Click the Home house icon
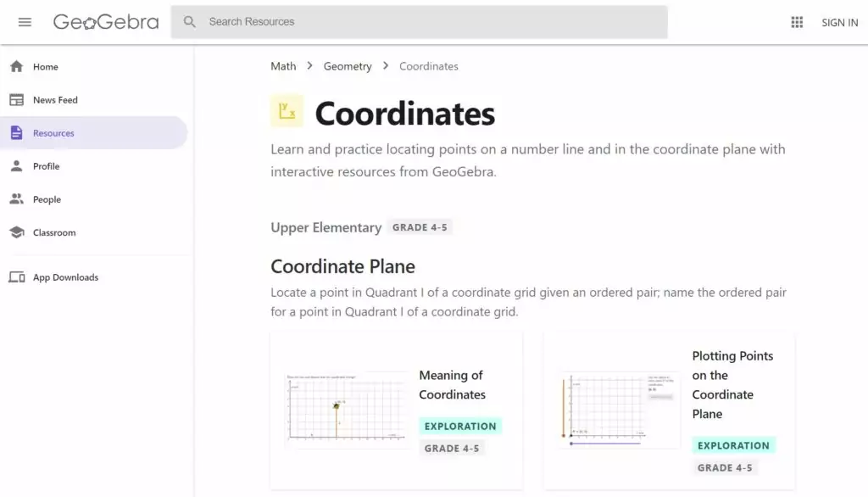Screen dimensions: 868x497 (x=17, y=66)
